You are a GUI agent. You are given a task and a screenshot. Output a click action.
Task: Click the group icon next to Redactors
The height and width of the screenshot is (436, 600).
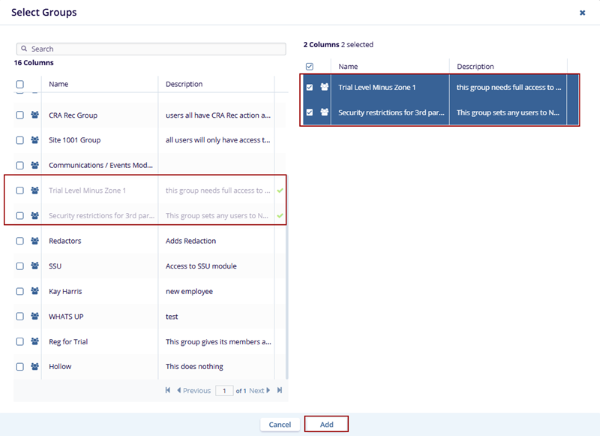pyautogui.click(x=35, y=241)
